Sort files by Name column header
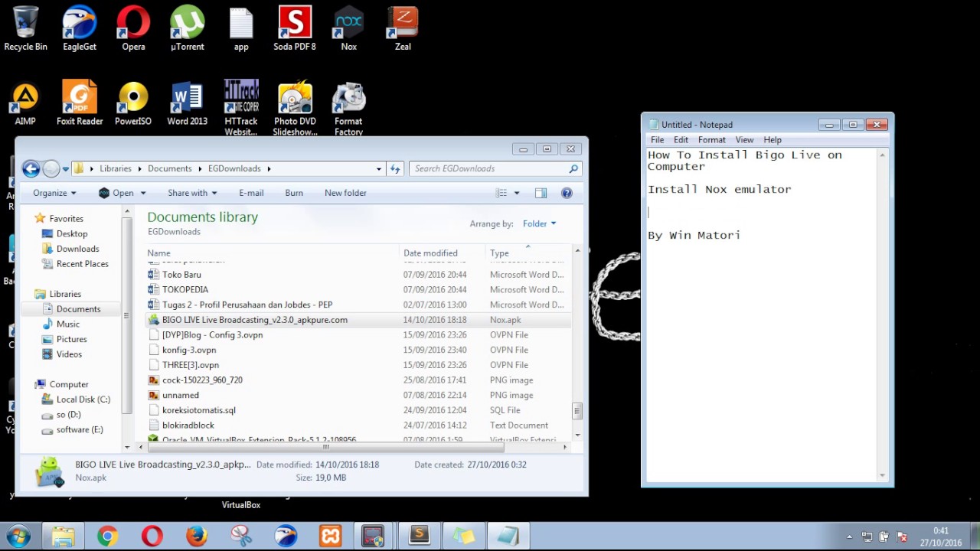This screenshot has height=551, width=980. pyautogui.click(x=273, y=253)
